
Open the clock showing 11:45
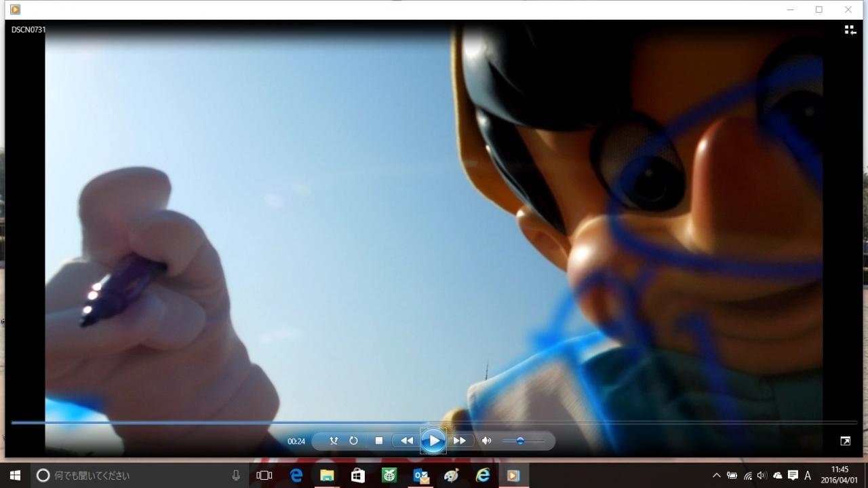click(840, 474)
